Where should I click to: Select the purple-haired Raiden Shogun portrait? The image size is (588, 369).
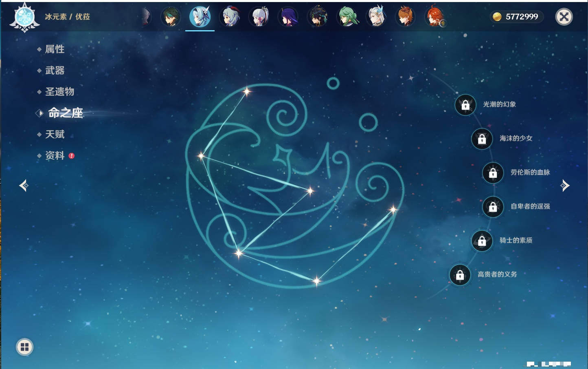(x=288, y=17)
